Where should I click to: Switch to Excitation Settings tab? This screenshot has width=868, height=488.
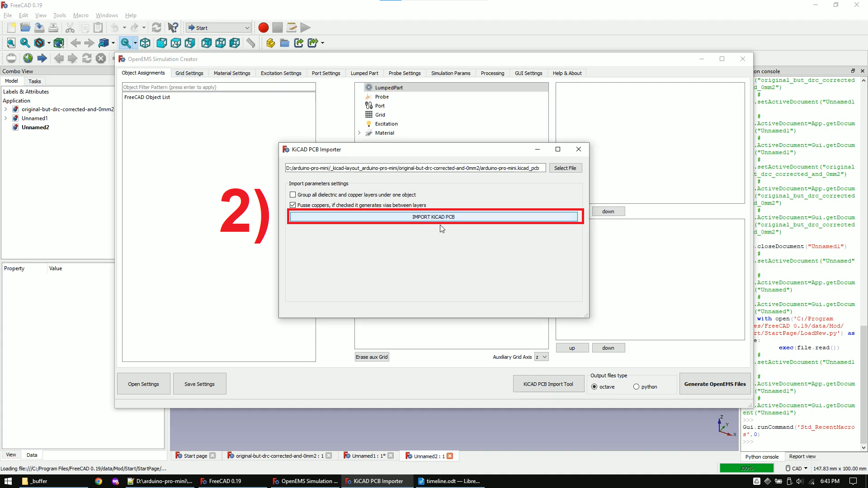point(281,73)
